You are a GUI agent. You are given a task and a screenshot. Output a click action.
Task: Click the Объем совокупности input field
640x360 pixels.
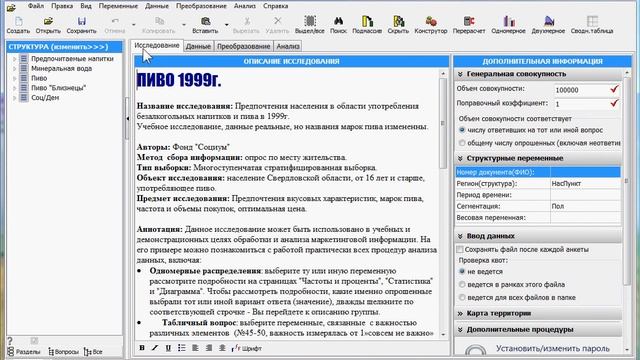click(x=581, y=90)
